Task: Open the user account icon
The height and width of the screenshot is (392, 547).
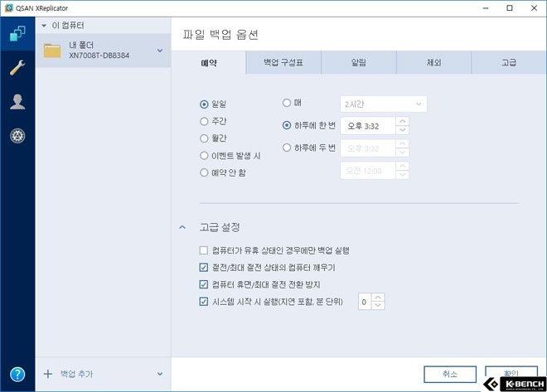Action: (x=17, y=102)
